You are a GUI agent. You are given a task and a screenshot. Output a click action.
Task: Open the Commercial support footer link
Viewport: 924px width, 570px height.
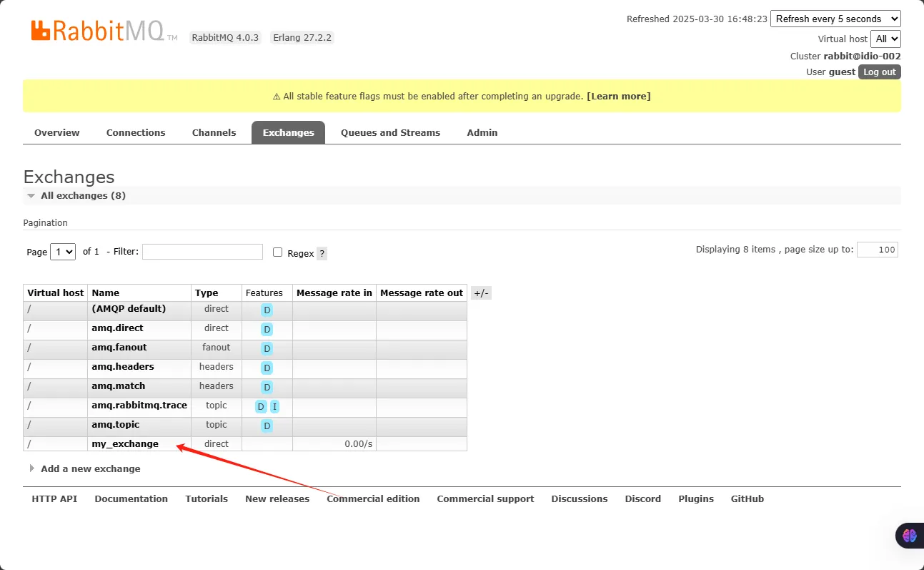click(485, 498)
